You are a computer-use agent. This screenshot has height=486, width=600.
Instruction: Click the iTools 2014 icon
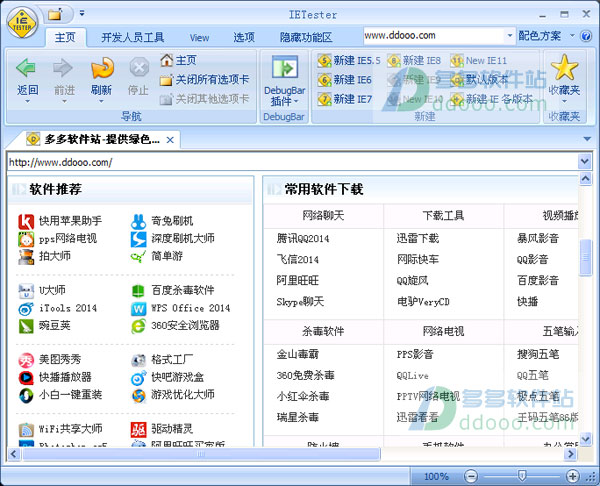tap(26, 308)
